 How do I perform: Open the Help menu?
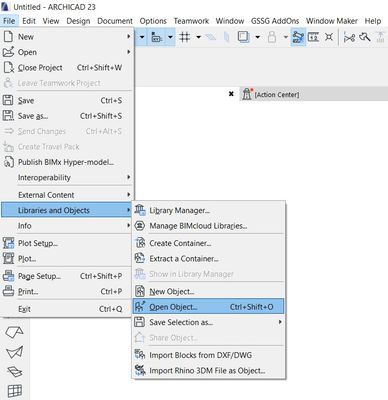coord(373,21)
